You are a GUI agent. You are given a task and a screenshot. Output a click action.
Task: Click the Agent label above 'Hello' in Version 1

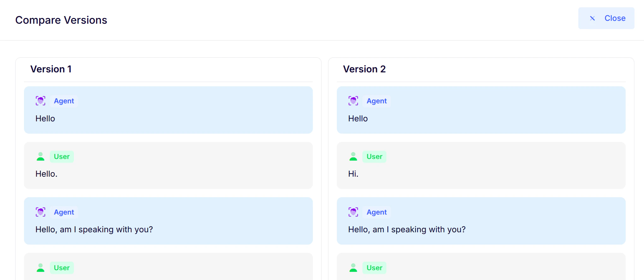click(64, 101)
